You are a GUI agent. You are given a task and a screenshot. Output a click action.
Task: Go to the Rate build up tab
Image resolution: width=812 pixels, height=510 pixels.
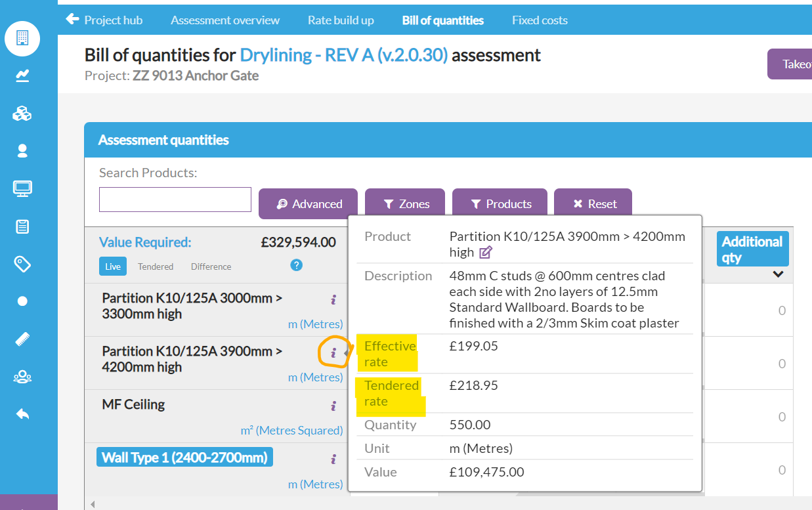341,20
